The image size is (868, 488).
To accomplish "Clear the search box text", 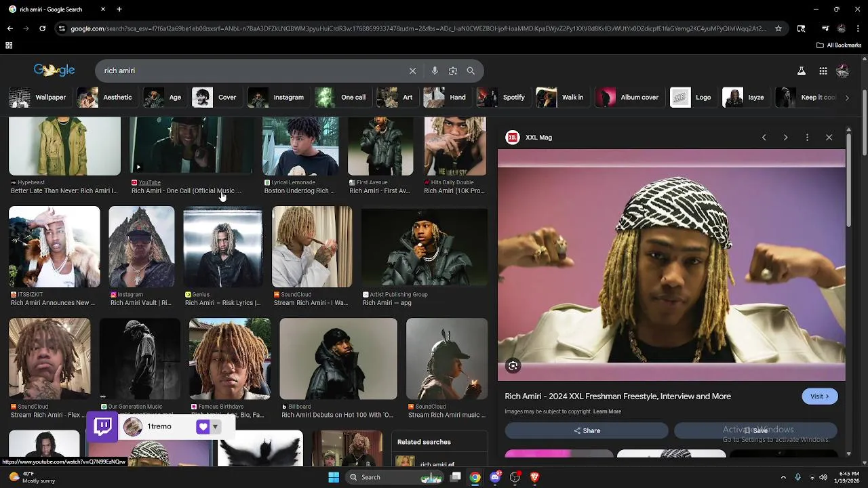I will tap(412, 70).
